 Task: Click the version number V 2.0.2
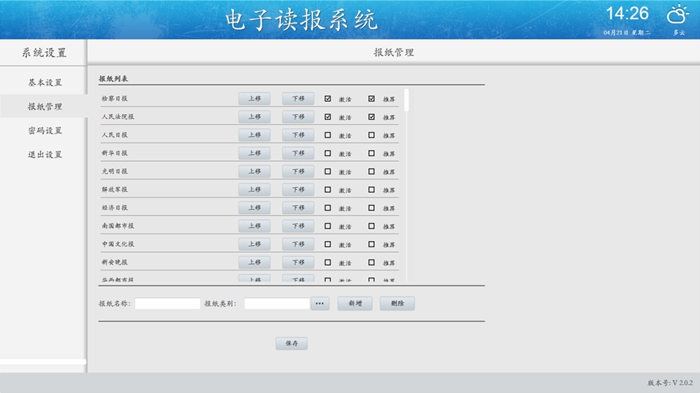click(670, 383)
